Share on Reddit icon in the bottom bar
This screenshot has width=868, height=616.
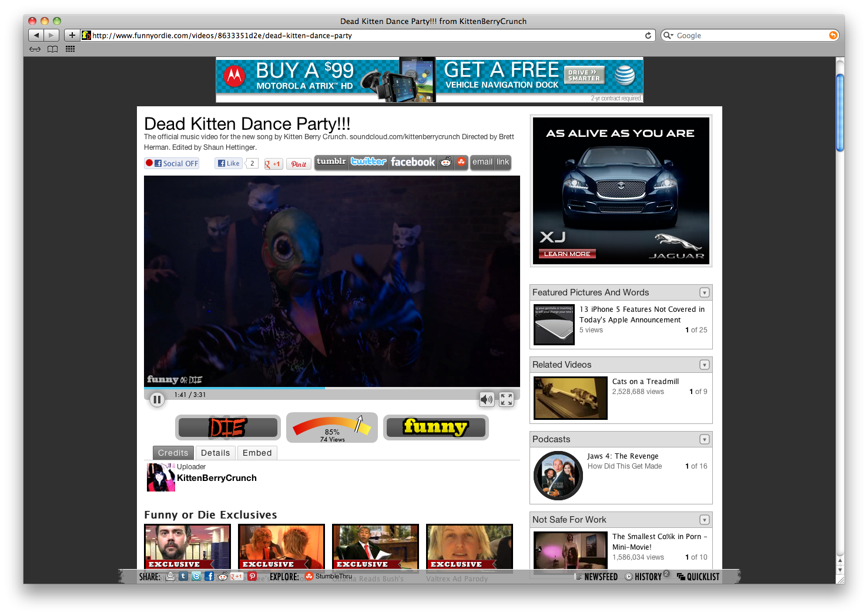click(223, 577)
